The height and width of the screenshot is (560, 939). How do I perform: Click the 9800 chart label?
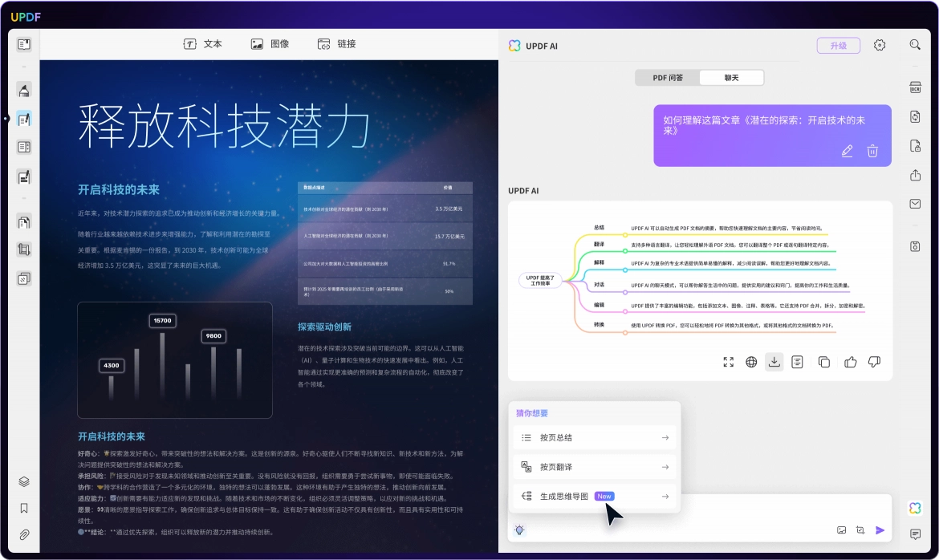tap(213, 336)
